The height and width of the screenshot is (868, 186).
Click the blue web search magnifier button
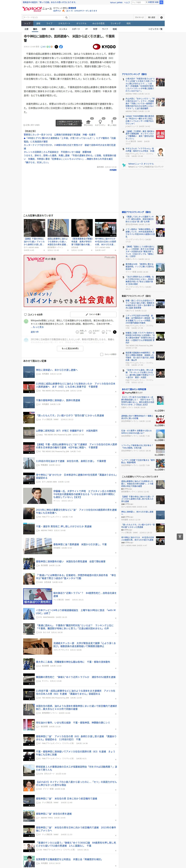(161, 2)
